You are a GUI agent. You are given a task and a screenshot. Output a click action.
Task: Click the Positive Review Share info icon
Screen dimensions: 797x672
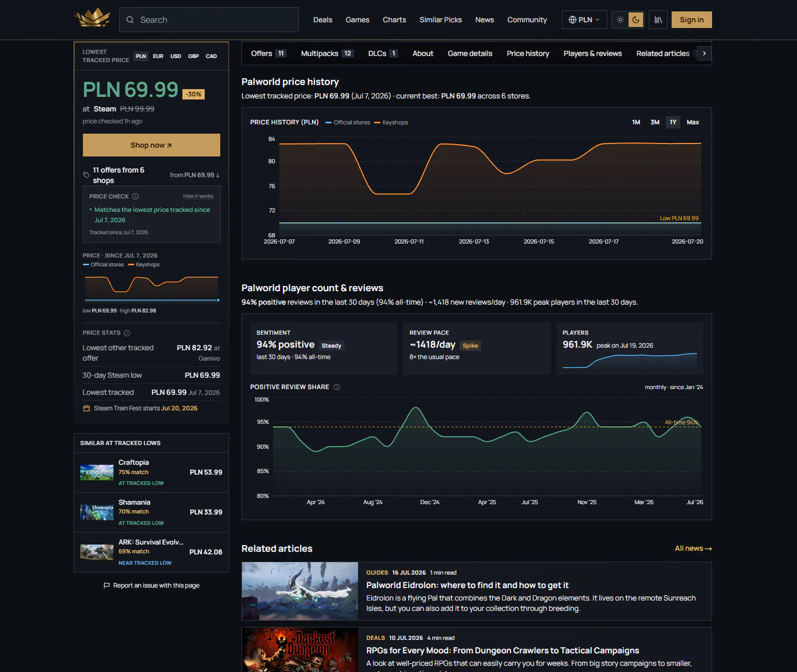tap(337, 387)
